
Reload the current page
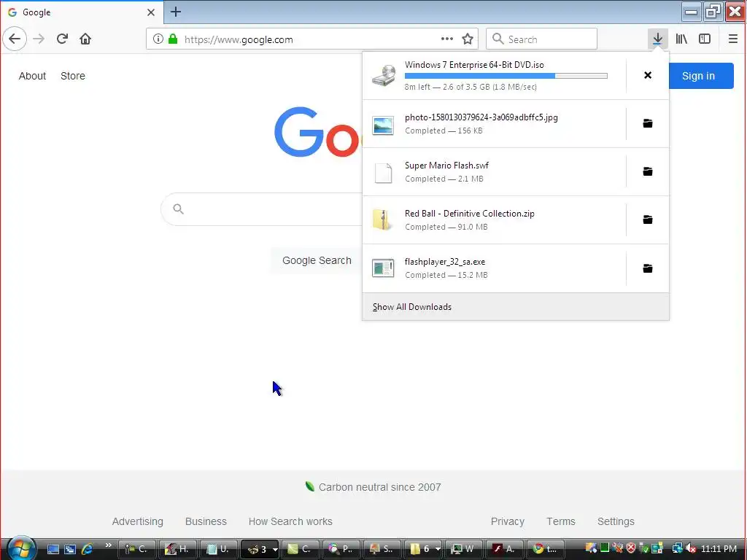pos(63,39)
